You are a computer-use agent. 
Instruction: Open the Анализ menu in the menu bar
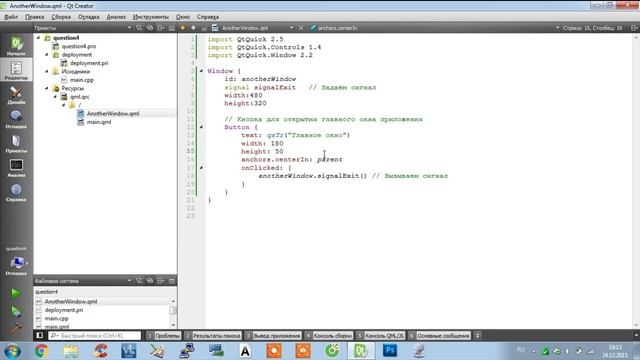coord(116,17)
